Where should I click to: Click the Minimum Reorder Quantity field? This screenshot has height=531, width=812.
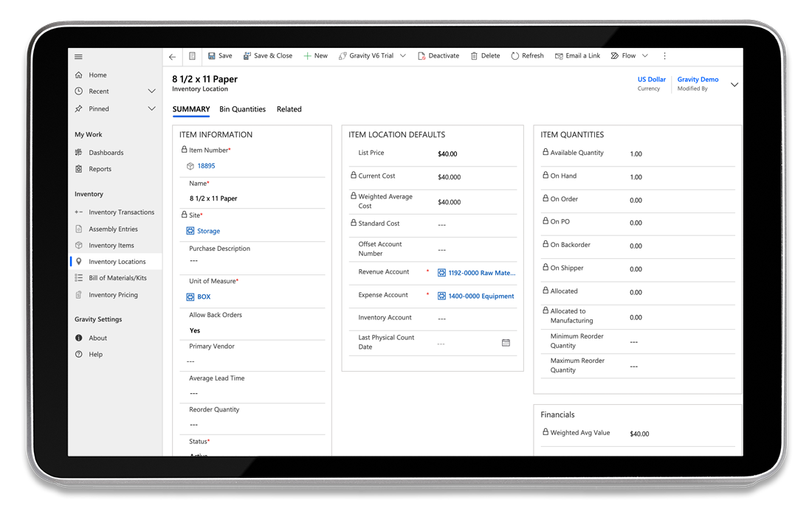(681, 342)
